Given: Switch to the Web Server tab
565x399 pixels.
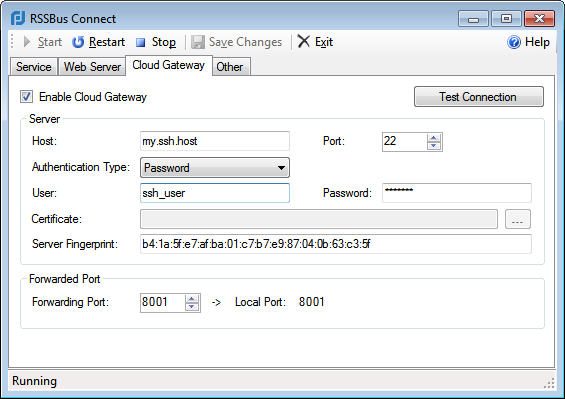Looking at the screenshot, I should (x=92, y=67).
